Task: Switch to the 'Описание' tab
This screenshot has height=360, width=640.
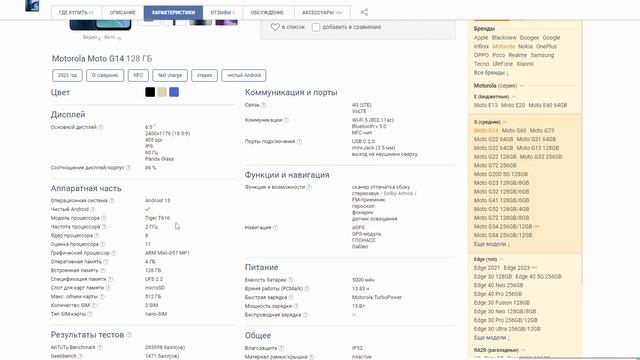Action: click(122, 13)
